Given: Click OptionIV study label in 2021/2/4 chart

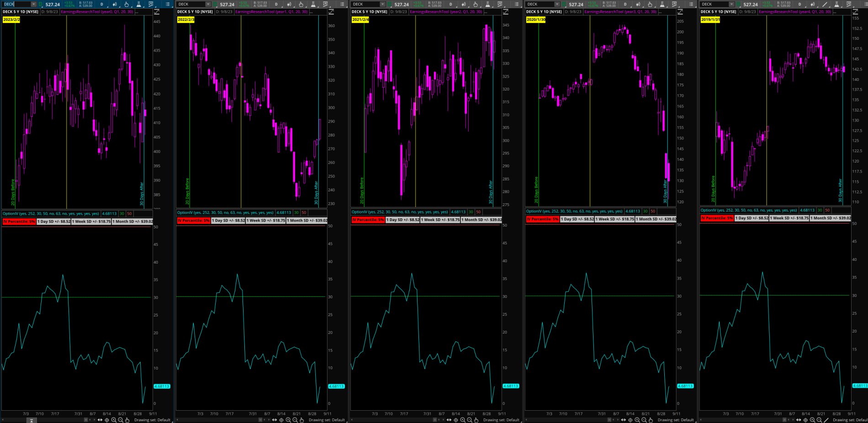Looking at the screenshot, I should coord(400,212).
